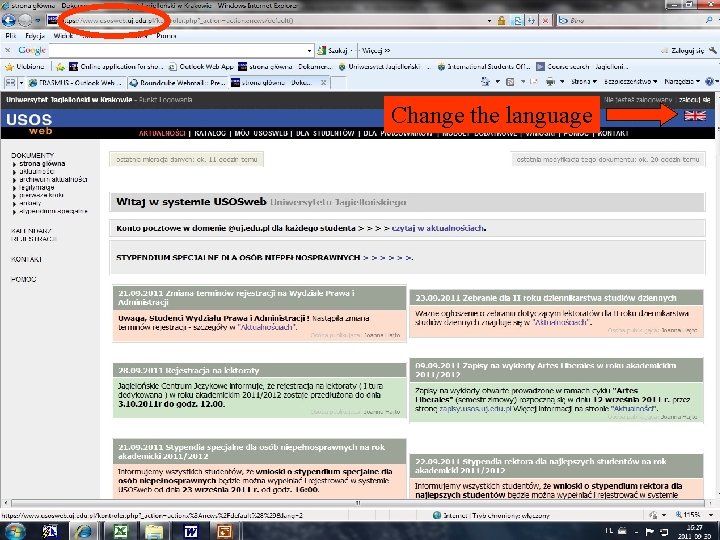Click the help question mark icon

709,82
